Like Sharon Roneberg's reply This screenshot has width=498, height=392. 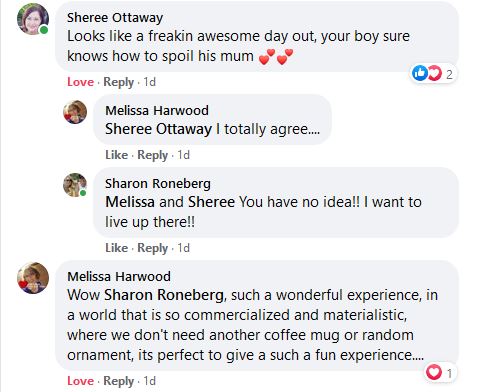[x=116, y=248]
